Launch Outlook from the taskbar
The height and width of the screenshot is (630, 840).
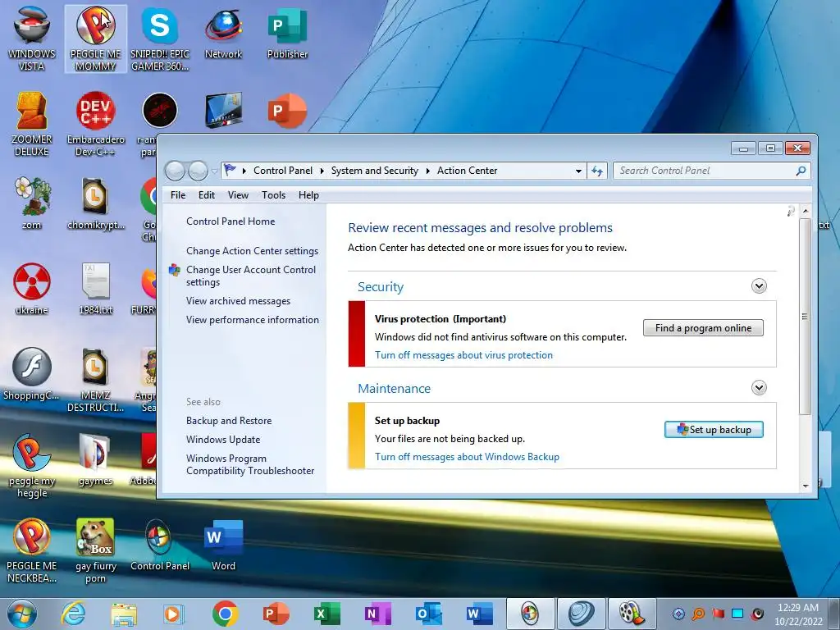pyautogui.click(x=428, y=614)
